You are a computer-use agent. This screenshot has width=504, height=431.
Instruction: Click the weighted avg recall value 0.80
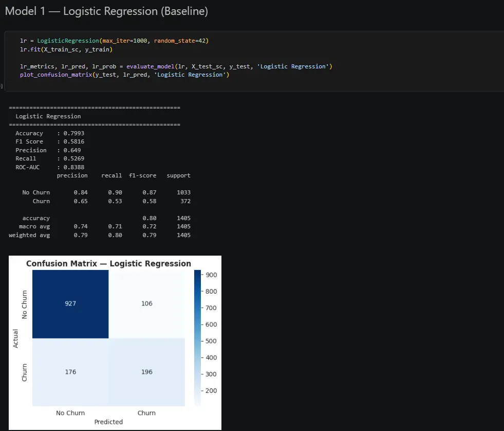(x=115, y=235)
